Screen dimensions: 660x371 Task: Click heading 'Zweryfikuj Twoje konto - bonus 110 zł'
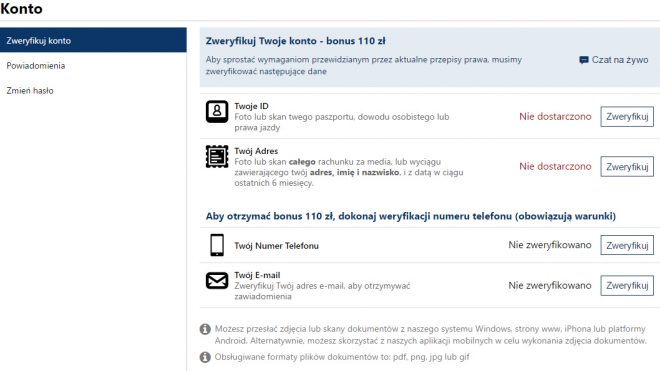tap(295, 41)
